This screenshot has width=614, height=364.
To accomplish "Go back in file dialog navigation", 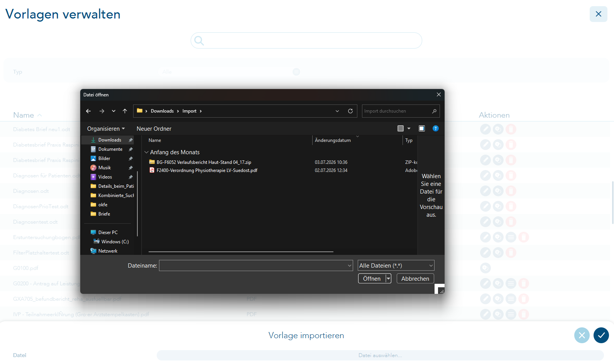I will click(88, 111).
